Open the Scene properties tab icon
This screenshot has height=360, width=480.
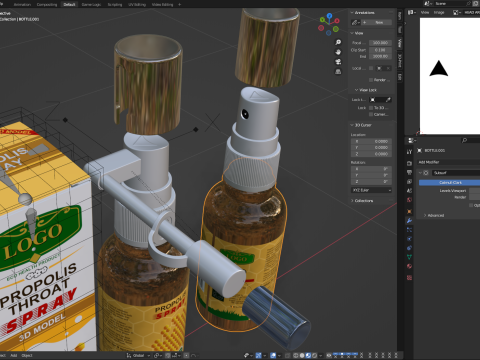coord(409,191)
